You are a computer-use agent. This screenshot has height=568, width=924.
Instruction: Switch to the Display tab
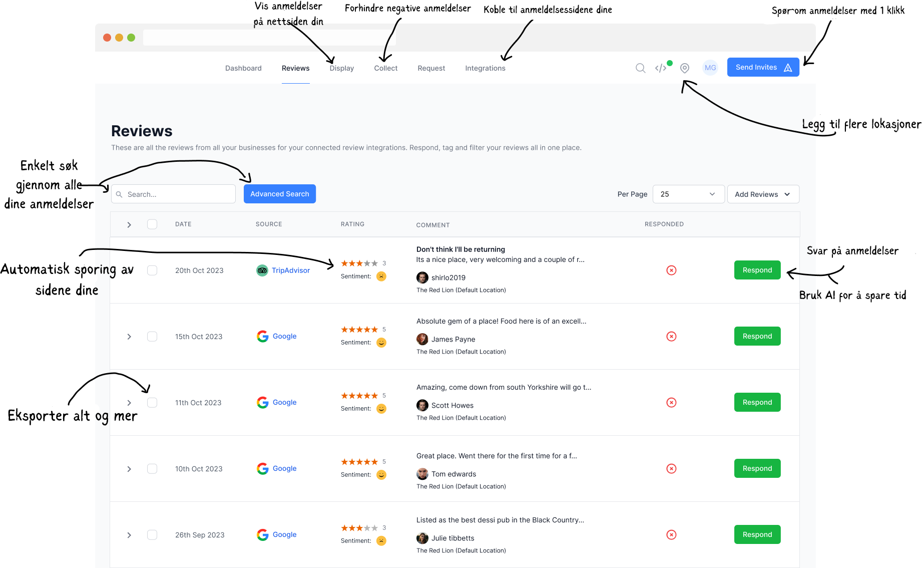[342, 68]
